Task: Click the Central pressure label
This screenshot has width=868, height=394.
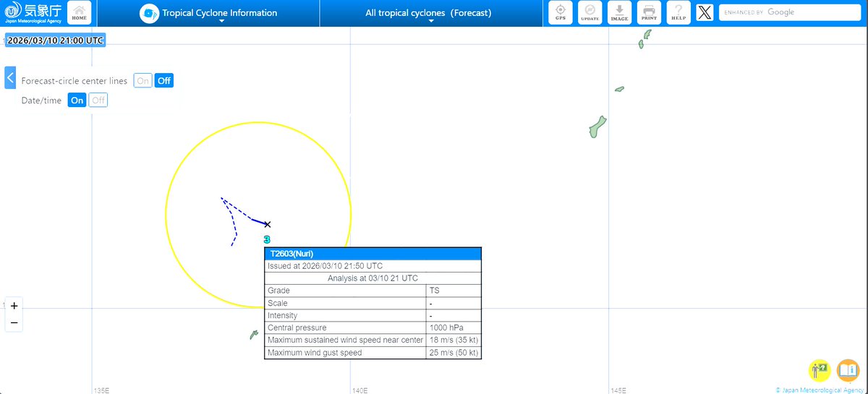Action: pyautogui.click(x=296, y=327)
